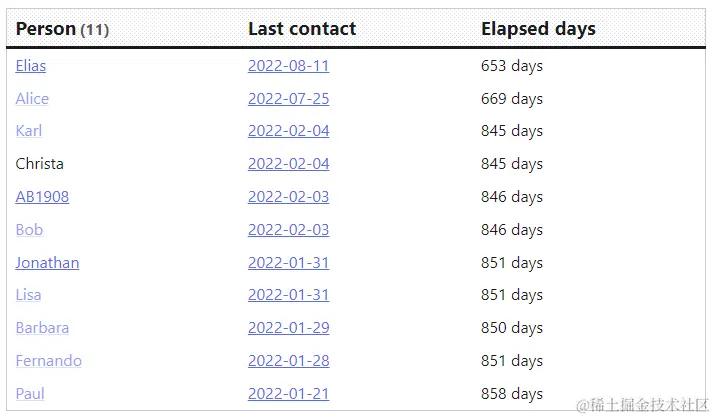The image size is (715, 419).
Task: Open the Elias person link
Action: coord(31,66)
